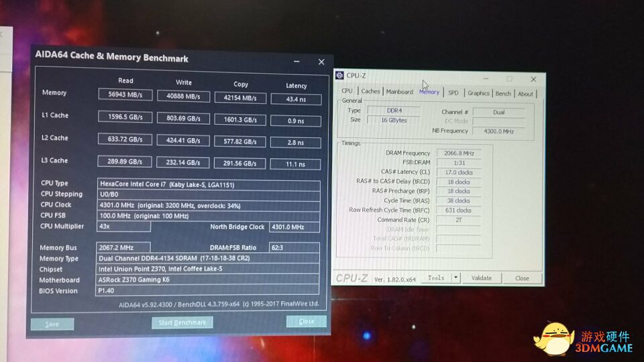
Task: Click L1 Cache Write value 803.69 GB/s
Action: coord(184,118)
